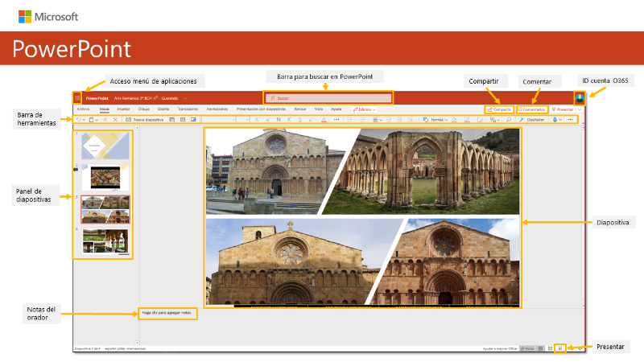
Task: Click the Presentar ribbon button
Action: pyautogui.click(x=562, y=109)
